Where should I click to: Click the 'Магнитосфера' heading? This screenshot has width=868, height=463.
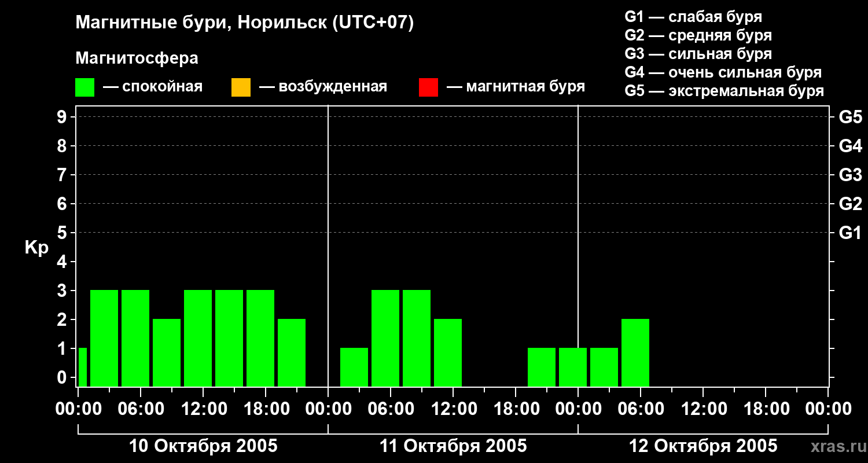[x=137, y=58]
